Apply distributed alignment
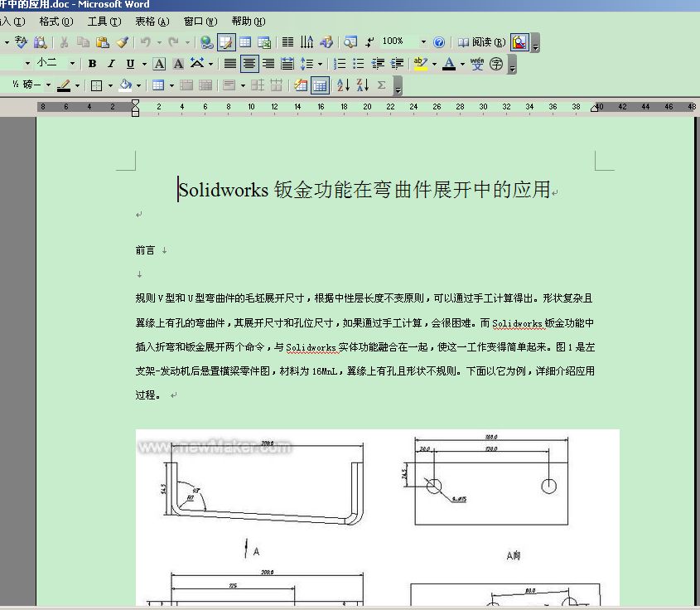The image size is (700, 610). 287,64
